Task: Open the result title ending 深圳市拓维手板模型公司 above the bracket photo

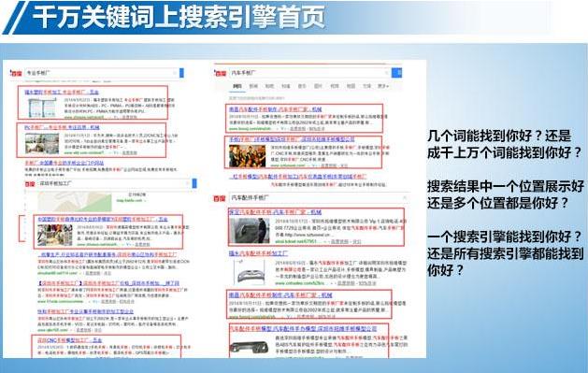Action: point(303,329)
